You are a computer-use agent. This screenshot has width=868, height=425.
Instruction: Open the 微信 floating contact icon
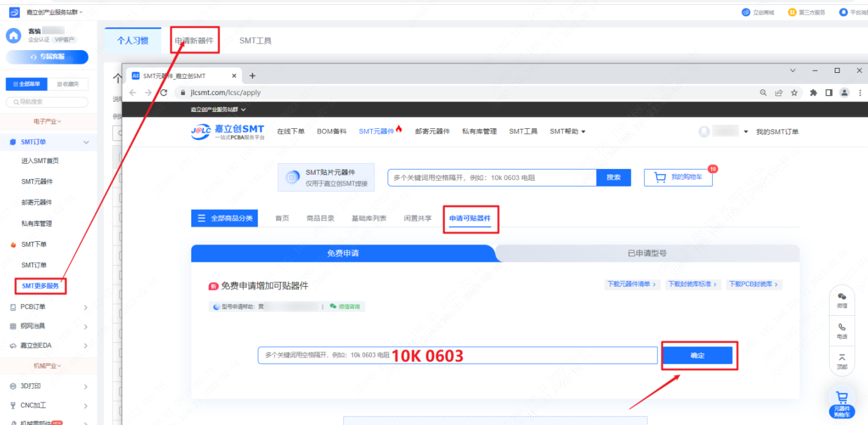click(x=842, y=300)
